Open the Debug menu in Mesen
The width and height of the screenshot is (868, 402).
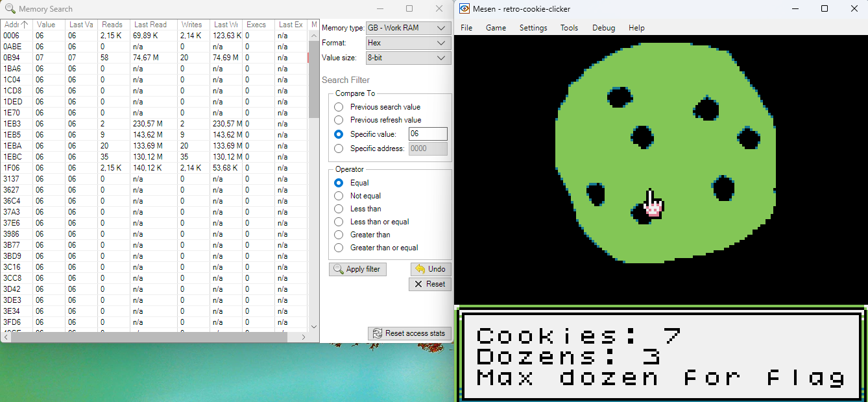click(x=603, y=28)
